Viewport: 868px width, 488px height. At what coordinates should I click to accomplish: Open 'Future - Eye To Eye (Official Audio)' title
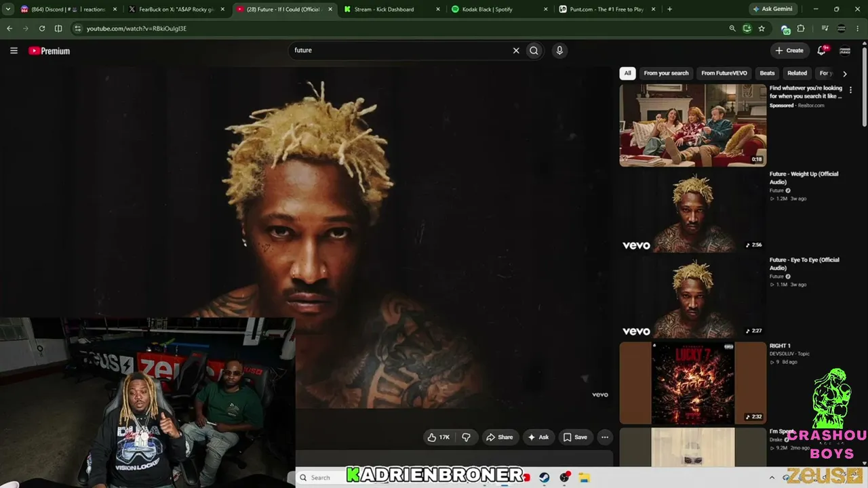tap(804, 264)
